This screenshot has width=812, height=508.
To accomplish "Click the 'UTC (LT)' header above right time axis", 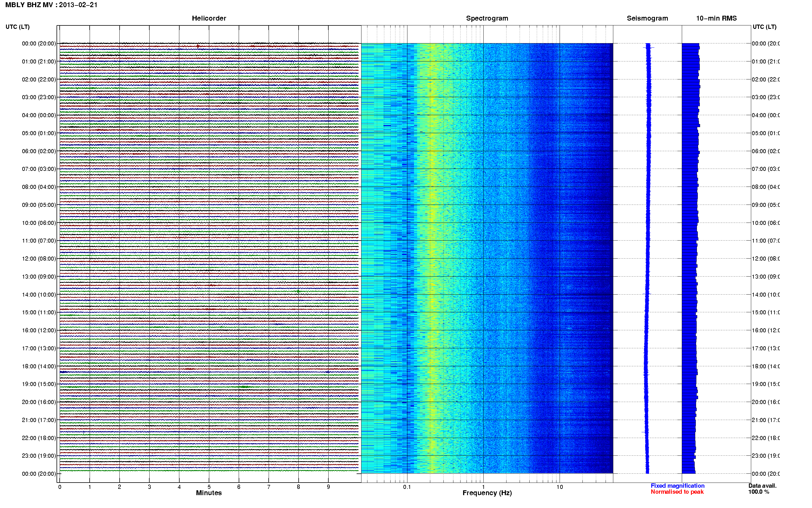I will (764, 27).
